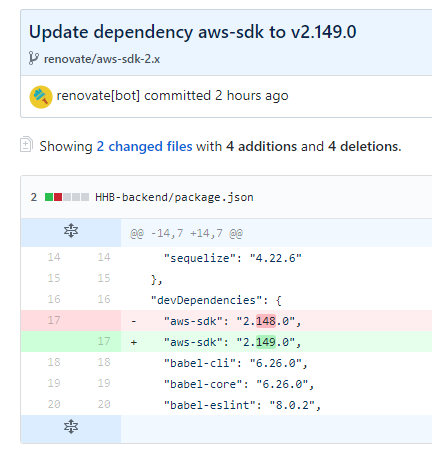Click the "babel-eslint": "8.0.2" code line
Image resolution: width=432 pixels, height=453 pixels.
pyautogui.click(x=242, y=405)
